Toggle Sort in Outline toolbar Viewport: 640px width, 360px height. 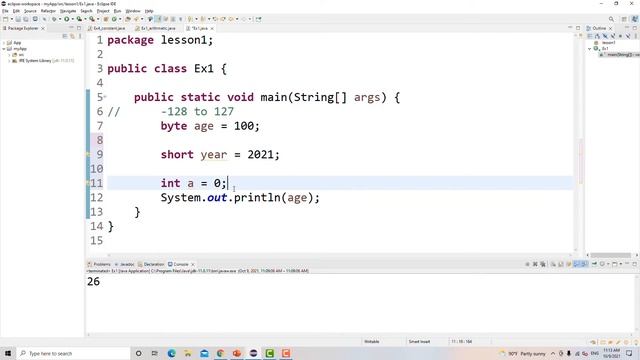pos(597,36)
